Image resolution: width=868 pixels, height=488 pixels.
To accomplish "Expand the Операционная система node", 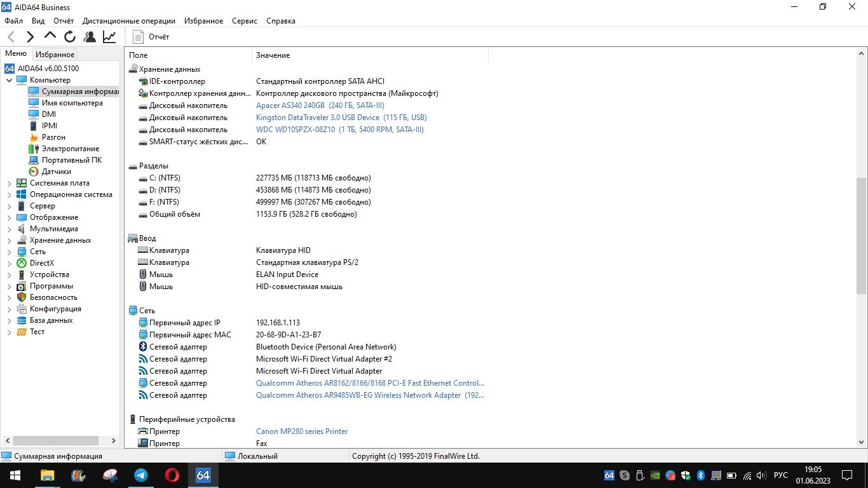I will click(x=9, y=194).
